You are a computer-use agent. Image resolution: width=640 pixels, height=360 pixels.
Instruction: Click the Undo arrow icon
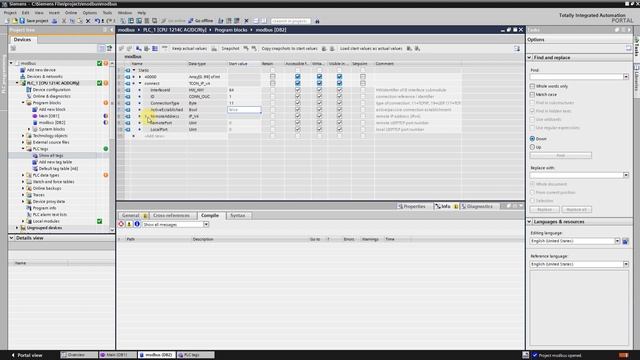point(97,21)
